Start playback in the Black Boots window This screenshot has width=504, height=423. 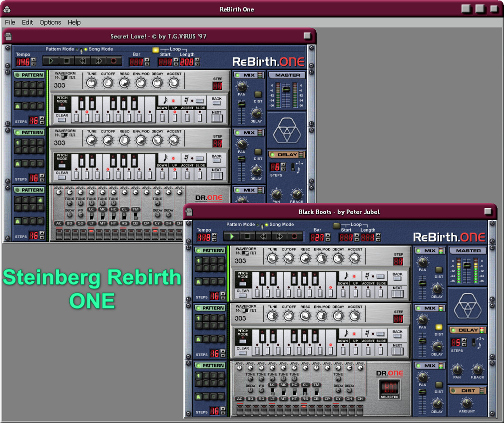coord(231,236)
